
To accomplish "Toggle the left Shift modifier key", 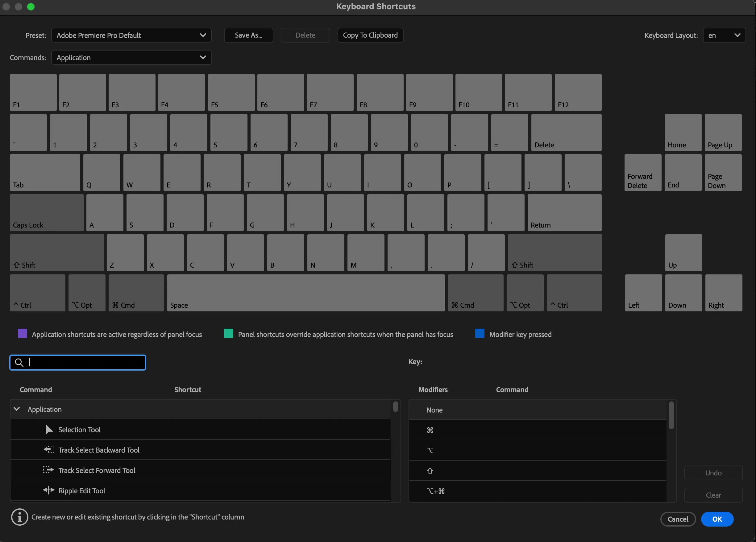I will point(57,253).
